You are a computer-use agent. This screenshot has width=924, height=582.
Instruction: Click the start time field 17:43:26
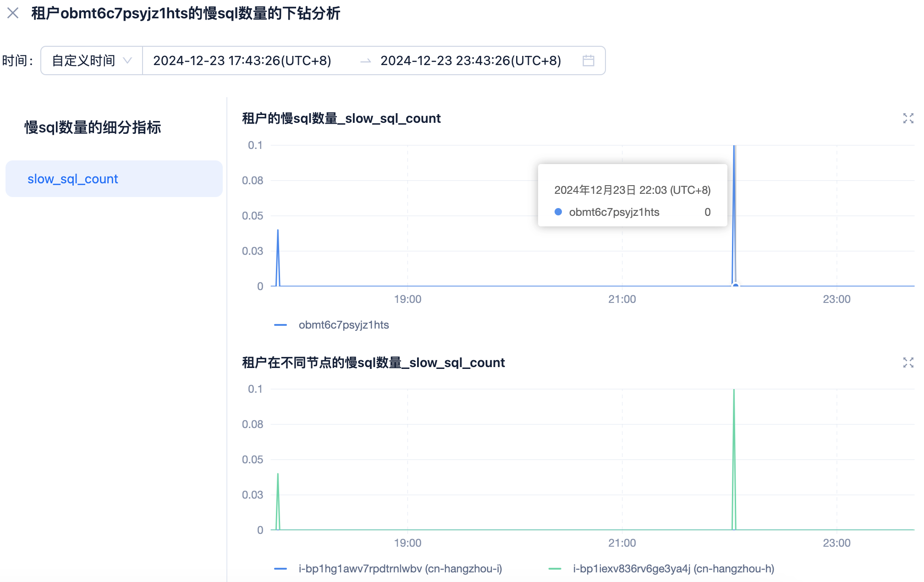pos(242,60)
